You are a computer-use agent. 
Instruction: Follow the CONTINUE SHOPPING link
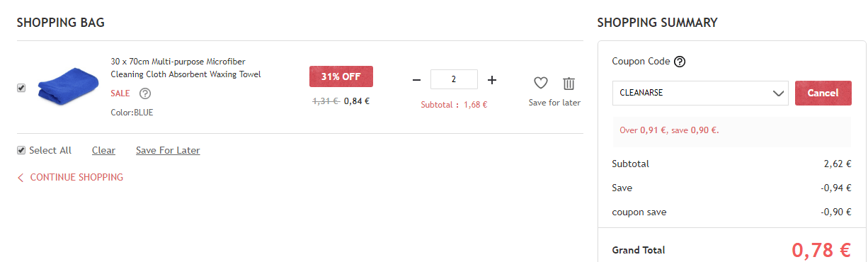(x=76, y=178)
